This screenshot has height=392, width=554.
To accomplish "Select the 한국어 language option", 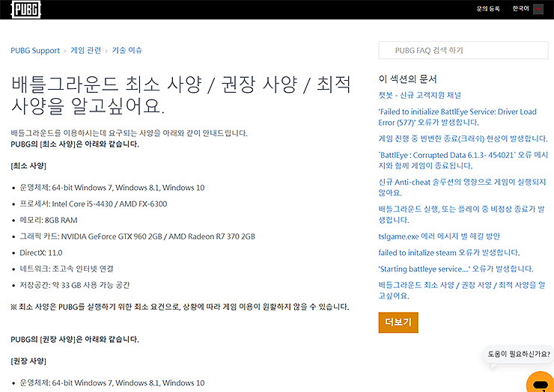I will coord(520,9).
